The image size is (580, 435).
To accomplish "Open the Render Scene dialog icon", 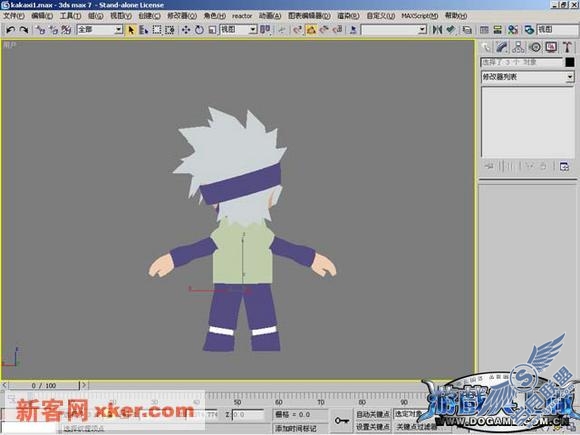I will [x=529, y=30].
